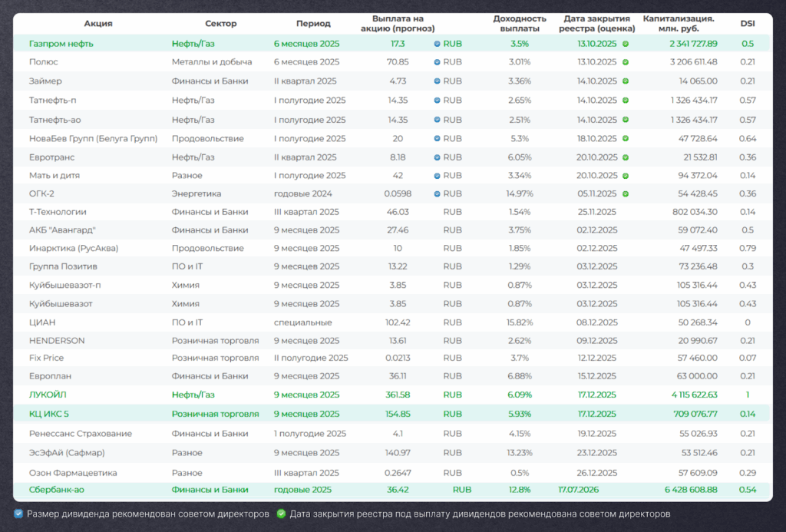Image resolution: width=786 pixels, height=532 pixels.
Task: Click the Сектор column header
Action: click(x=221, y=24)
